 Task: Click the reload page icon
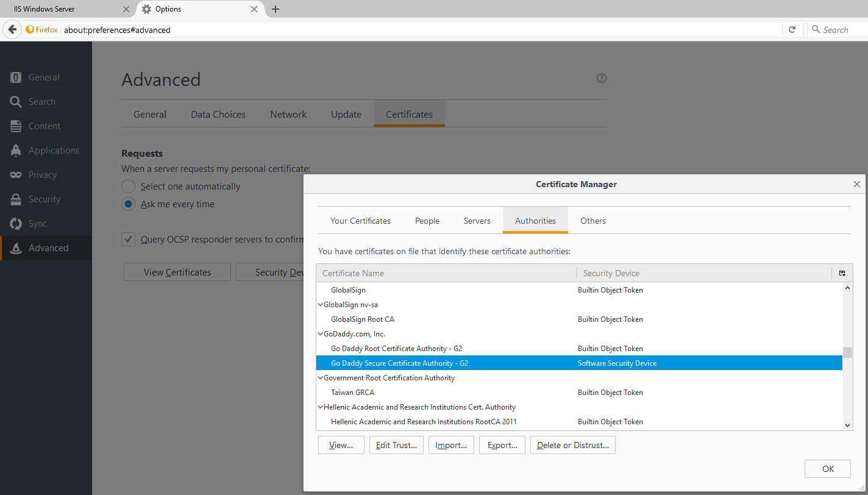[x=792, y=29]
